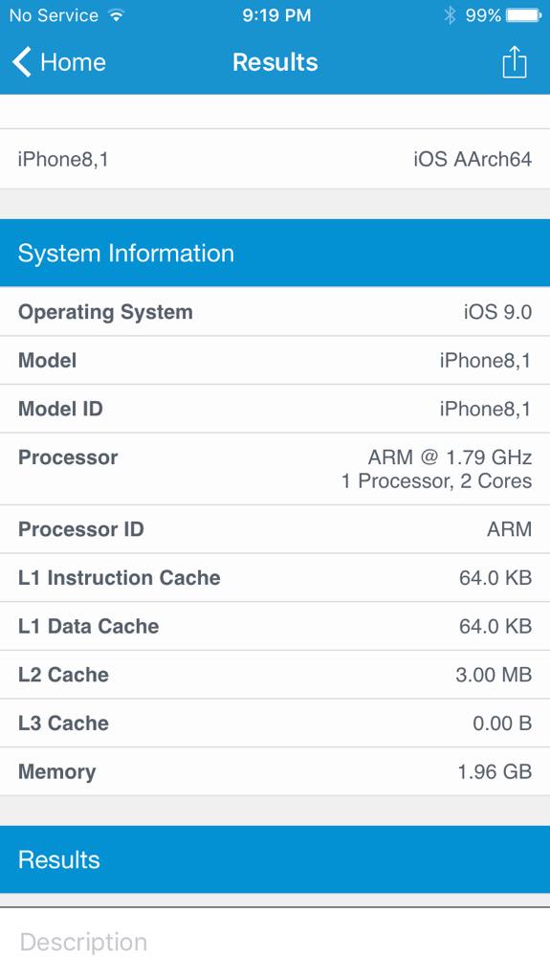Select the L2 Cache row
This screenshot has width=550, height=980.
(275, 675)
